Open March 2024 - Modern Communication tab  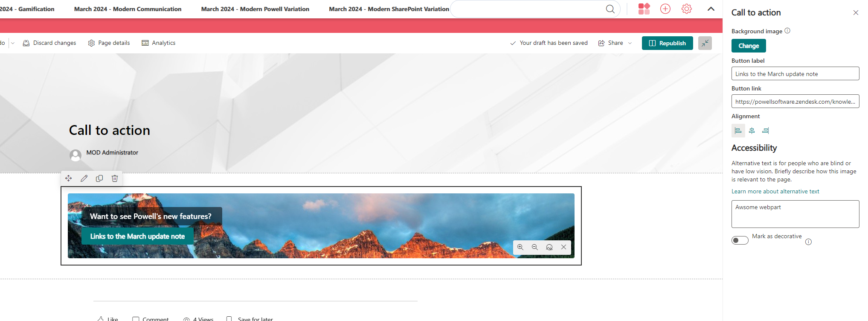click(x=128, y=9)
